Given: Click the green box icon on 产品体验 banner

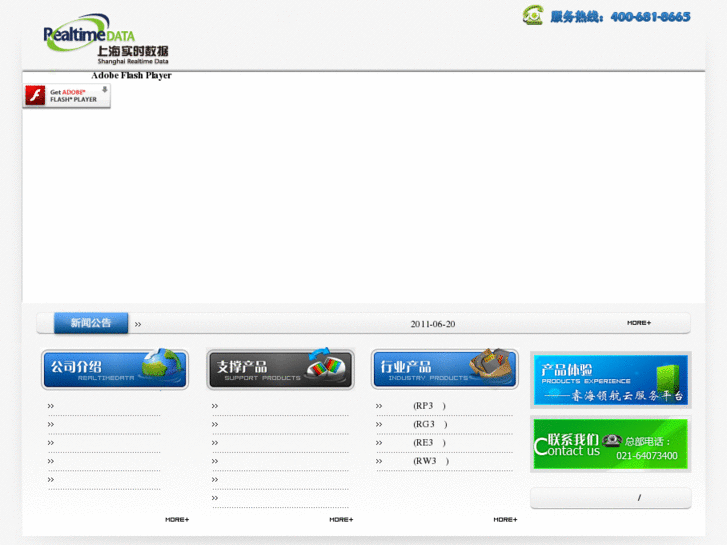Looking at the screenshot, I should click(x=668, y=379).
